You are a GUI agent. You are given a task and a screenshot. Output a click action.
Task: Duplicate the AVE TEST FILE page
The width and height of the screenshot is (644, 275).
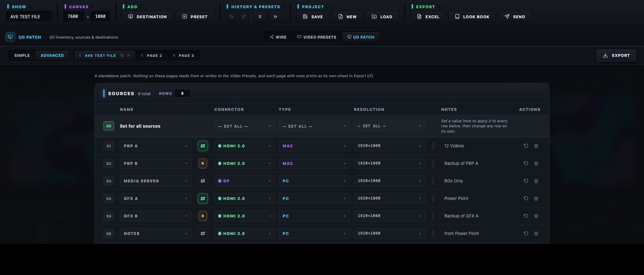122,55
